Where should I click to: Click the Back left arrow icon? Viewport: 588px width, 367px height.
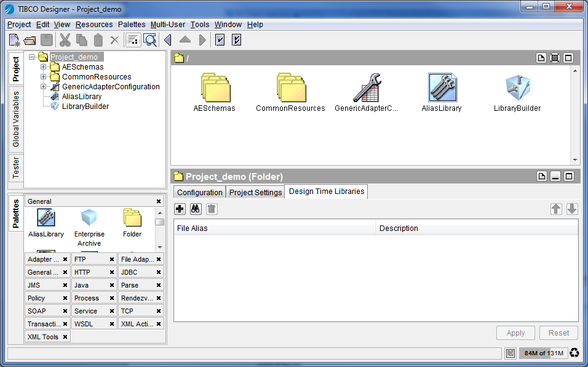pyautogui.click(x=168, y=40)
